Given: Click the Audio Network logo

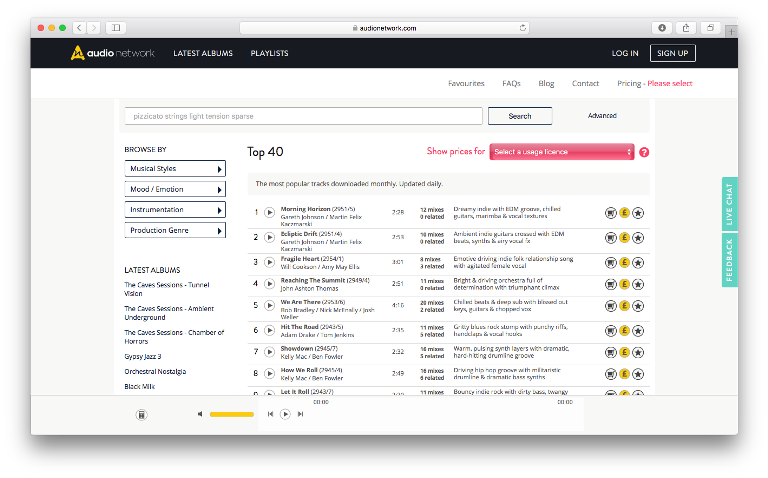Looking at the screenshot, I should (x=112, y=53).
